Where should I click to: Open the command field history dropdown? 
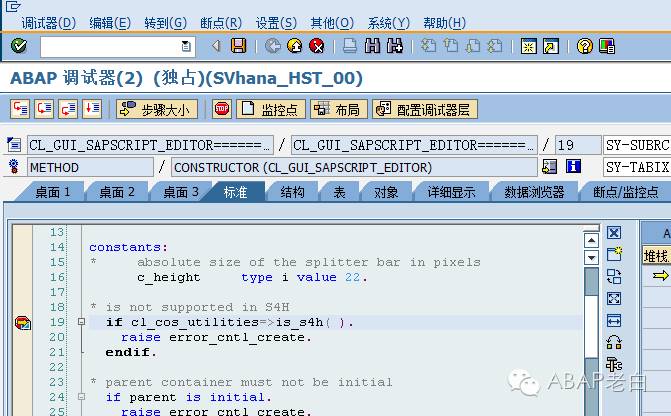[186, 46]
